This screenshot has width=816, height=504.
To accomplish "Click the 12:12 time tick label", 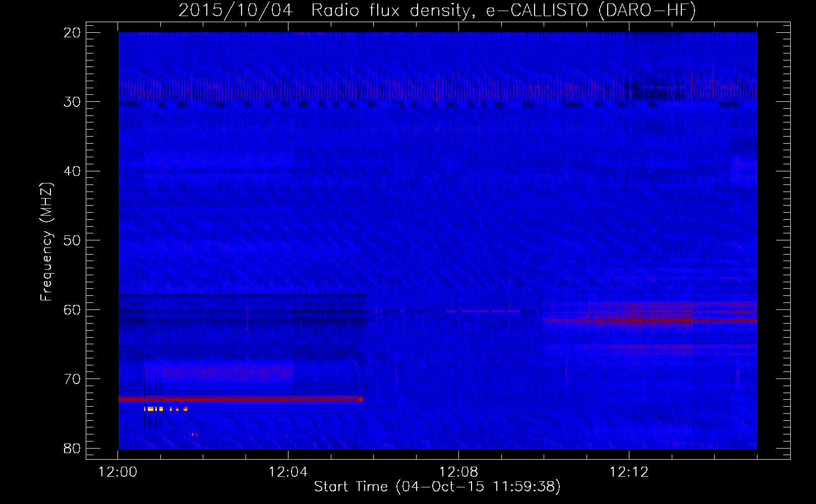I will coord(629,472).
